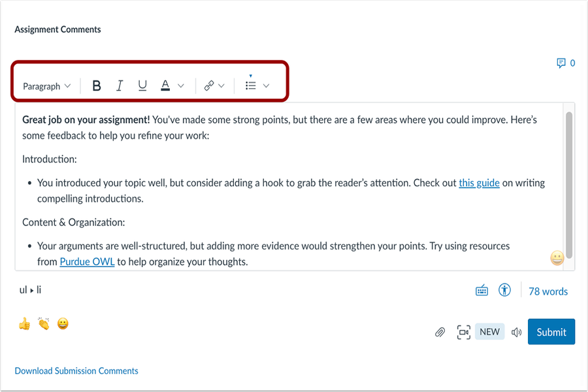Select the grinning face emoji reaction
This screenshot has height=392, width=588.
click(x=62, y=323)
